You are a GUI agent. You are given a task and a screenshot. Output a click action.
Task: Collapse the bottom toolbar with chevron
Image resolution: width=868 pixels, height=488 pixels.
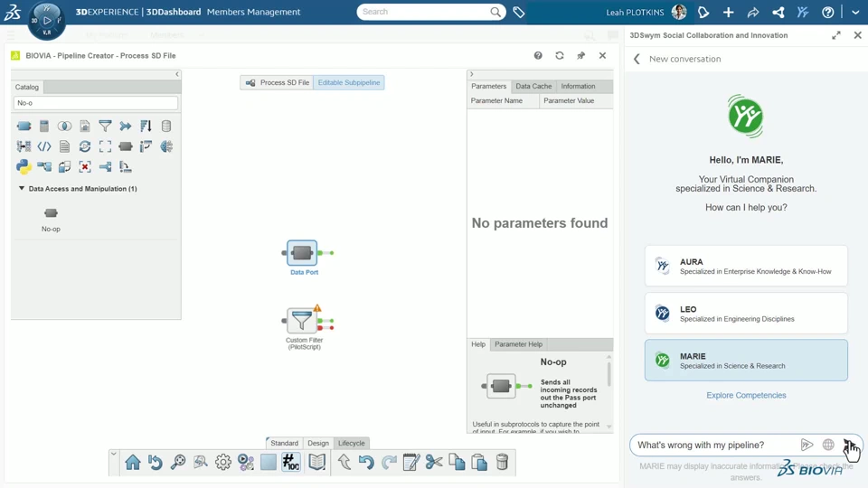coord(114,454)
